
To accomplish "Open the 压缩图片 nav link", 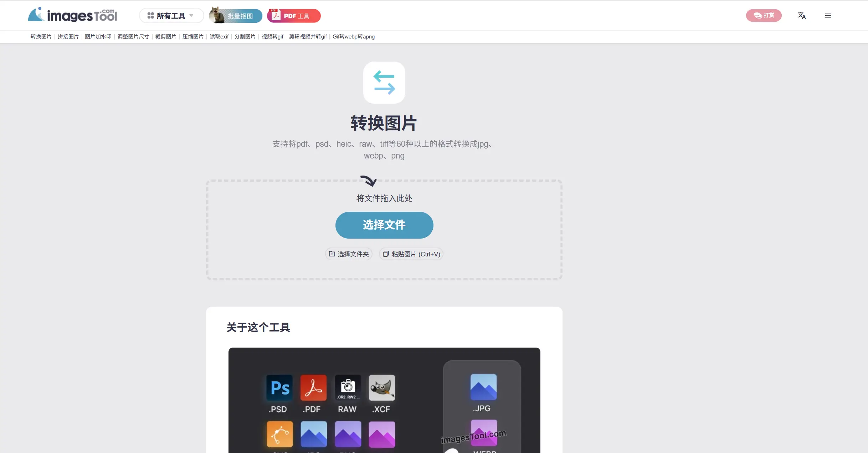I will click(193, 37).
